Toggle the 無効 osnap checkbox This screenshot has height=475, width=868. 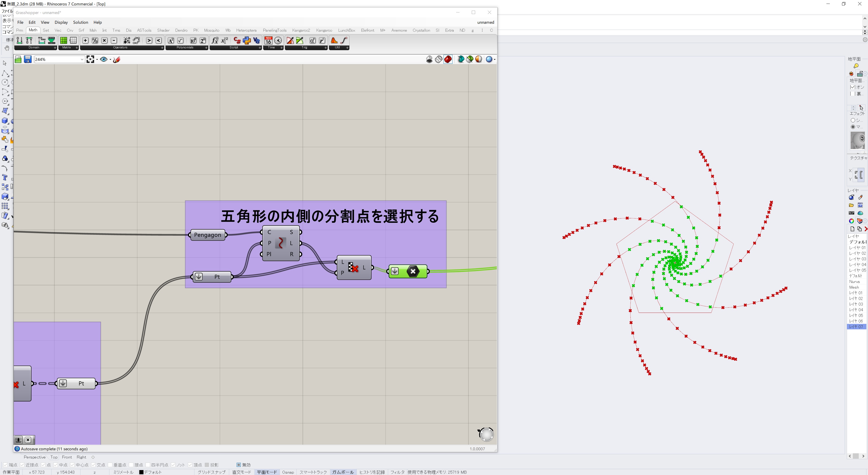(x=238, y=465)
